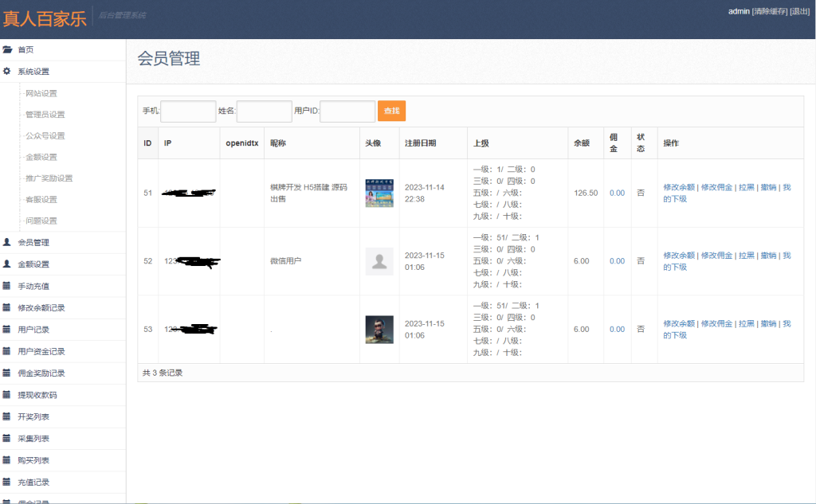This screenshot has height=504, width=816.
Task: Log out via the 退出 link
Action: coord(799,13)
